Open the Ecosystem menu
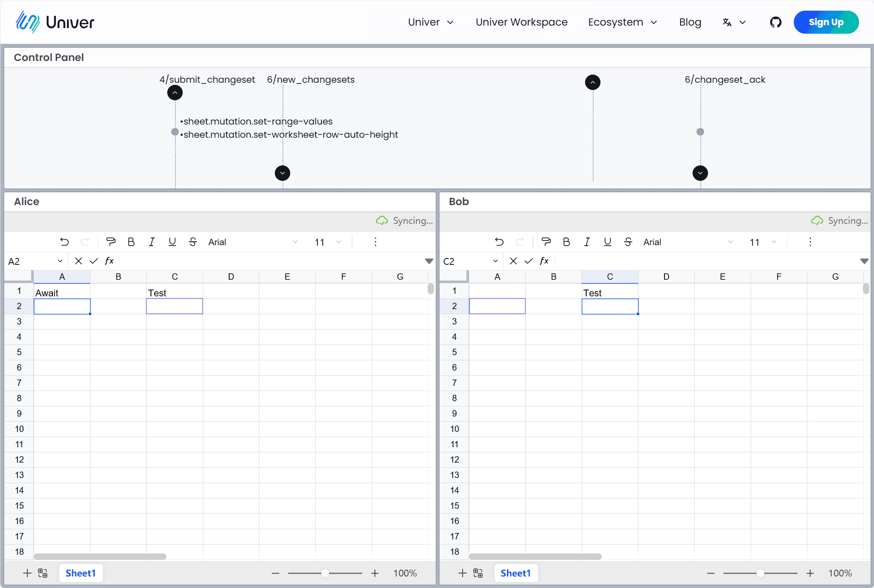The height and width of the screenshot is (588, 874). (x=622, y=22)
